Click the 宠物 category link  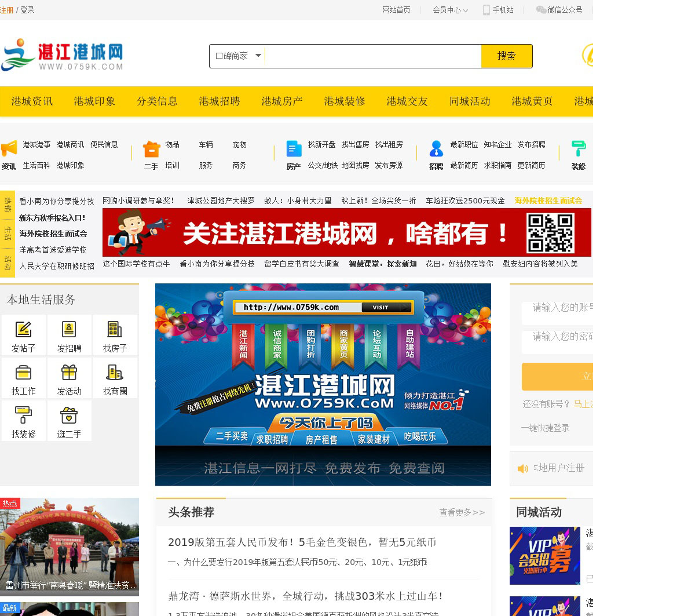239,144
